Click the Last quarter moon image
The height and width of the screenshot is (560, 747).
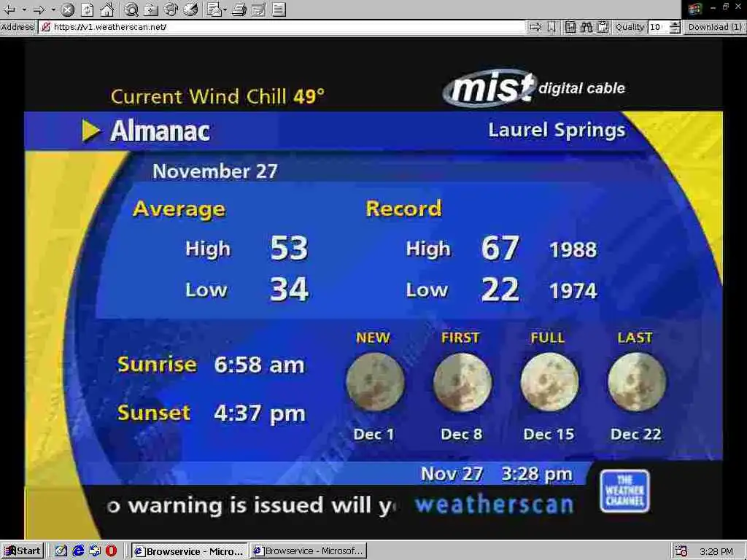(x=637, y=382)
